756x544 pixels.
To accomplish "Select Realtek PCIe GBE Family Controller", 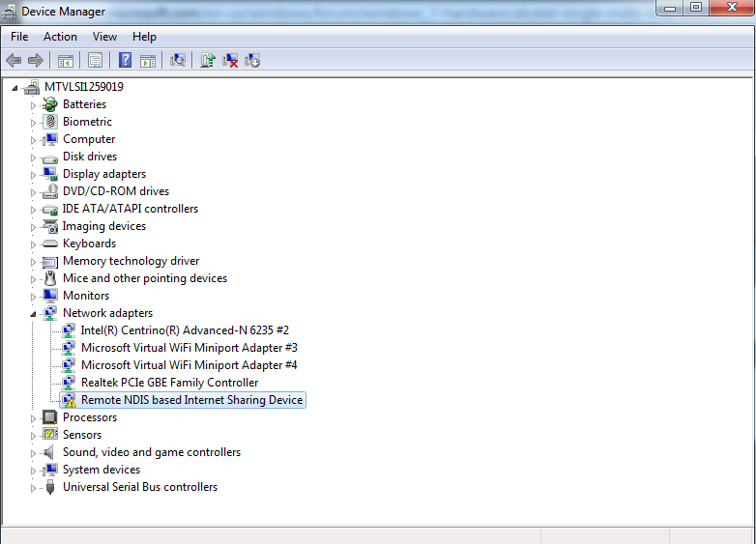I will (170, 382).
